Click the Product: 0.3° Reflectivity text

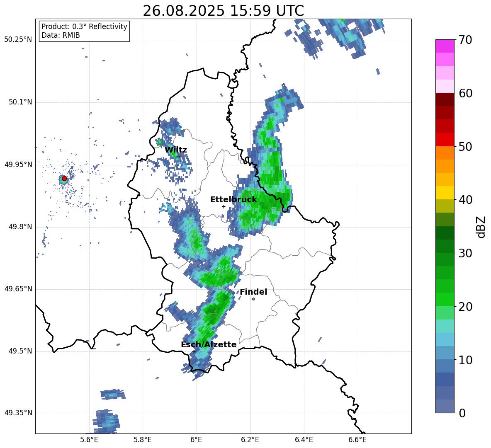[84, 27]
